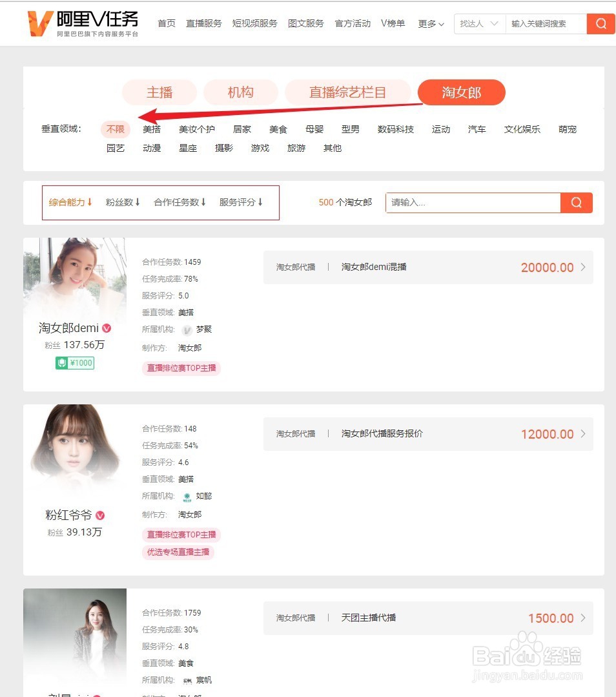This screenshot has height=697, width=616.
Task: Click the 粉红爷爷 name link
Action: coord(69,515)
